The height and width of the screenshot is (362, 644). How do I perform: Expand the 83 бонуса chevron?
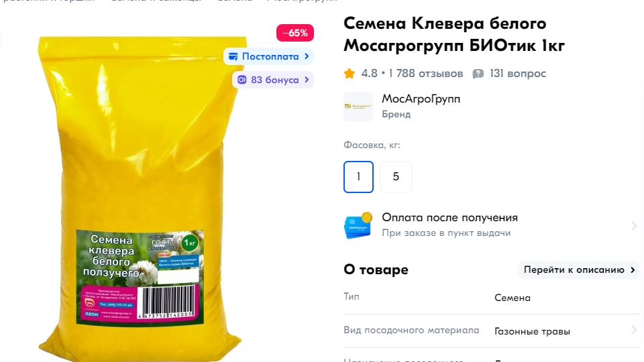tap(307, 80)
